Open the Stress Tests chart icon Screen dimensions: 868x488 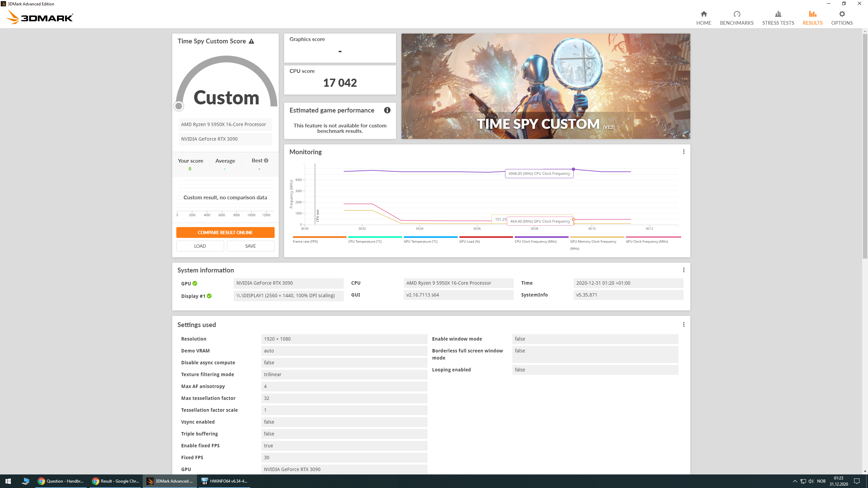[778, 14]
